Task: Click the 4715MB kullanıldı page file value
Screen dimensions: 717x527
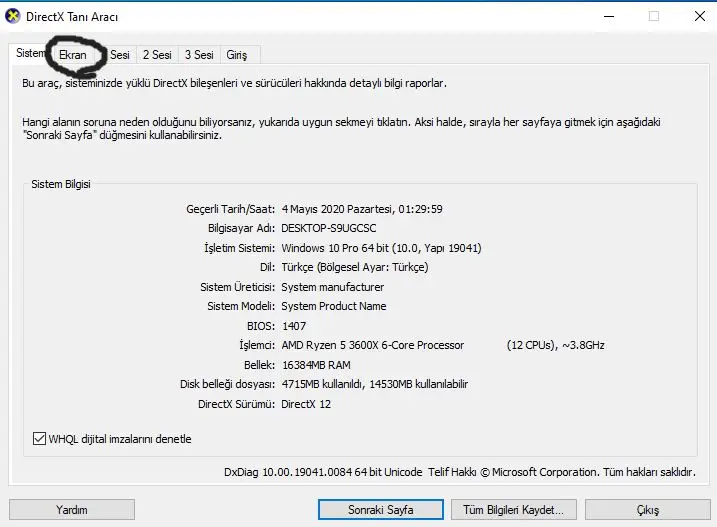Action: coord(375,384)
